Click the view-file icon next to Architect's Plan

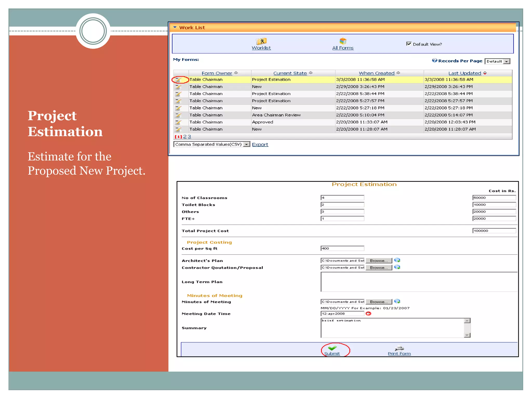[397, 260]
